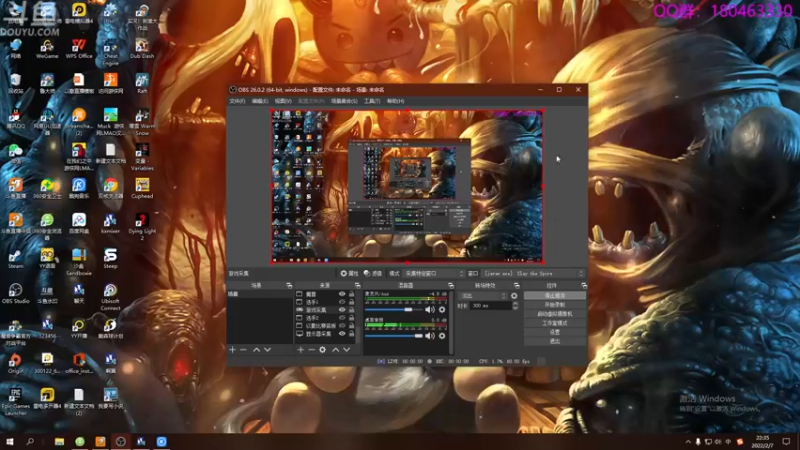Image resolution: width=800 pixels, height=450 pixels.
Task: Click Start Virtual Camera button
Action: (555, 314)
